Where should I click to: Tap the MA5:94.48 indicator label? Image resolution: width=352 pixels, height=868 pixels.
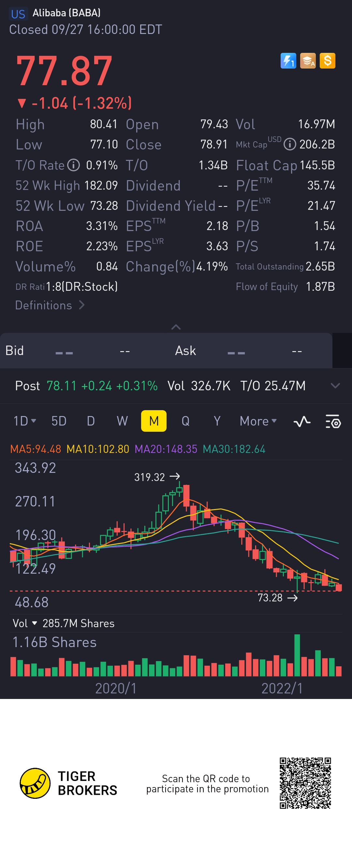click(36, 449)
